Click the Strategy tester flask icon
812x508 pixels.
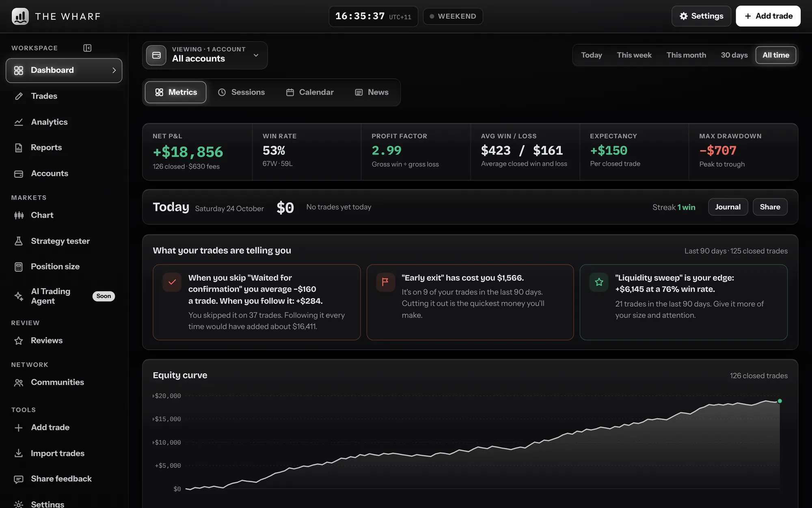[x=19, y=241]
